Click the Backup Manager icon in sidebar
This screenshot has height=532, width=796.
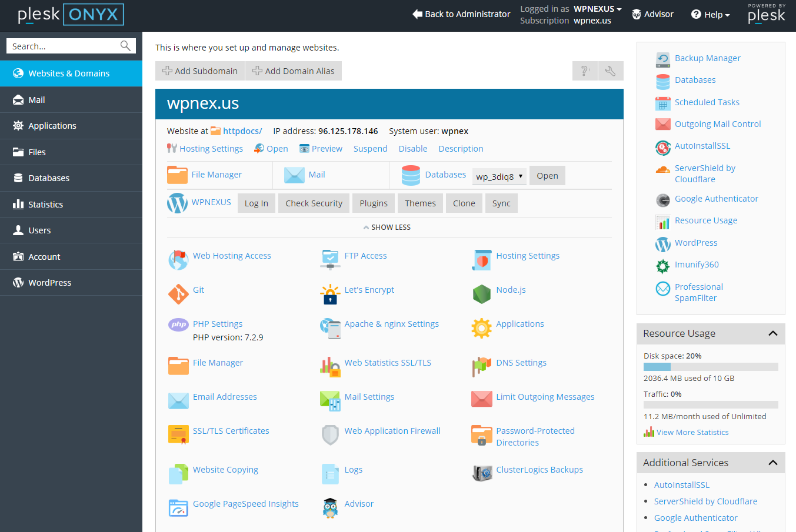click(x=663, y=59)
